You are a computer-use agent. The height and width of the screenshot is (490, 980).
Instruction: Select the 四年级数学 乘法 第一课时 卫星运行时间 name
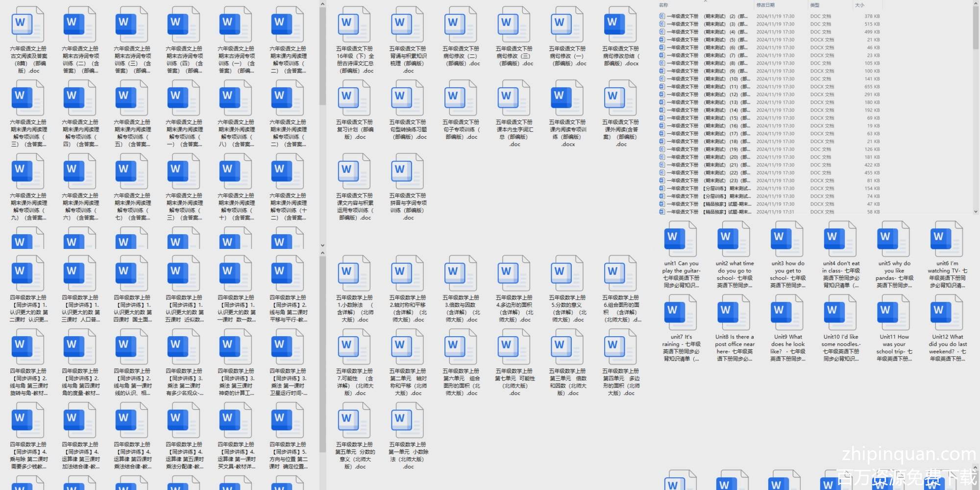coord(289,382)
